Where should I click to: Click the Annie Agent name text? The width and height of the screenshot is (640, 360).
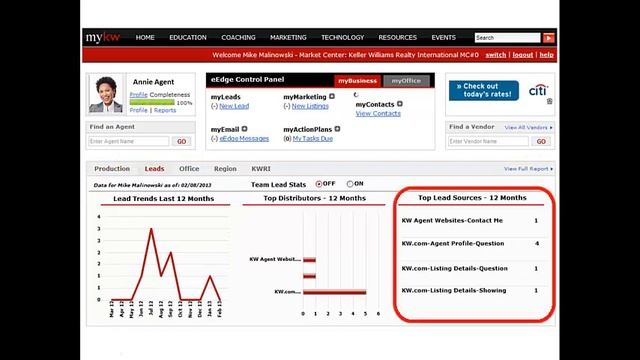pyautogui.click(x=153, y=82)
